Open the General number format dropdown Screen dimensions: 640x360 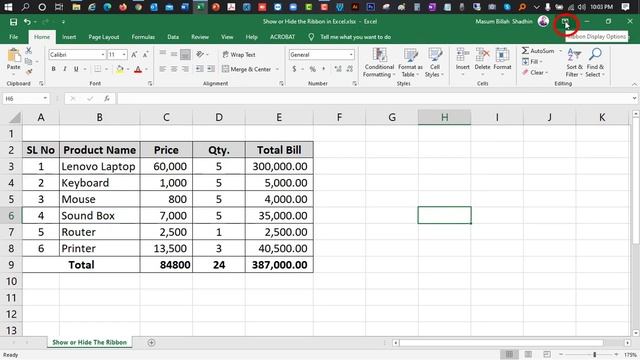(351, 54)
